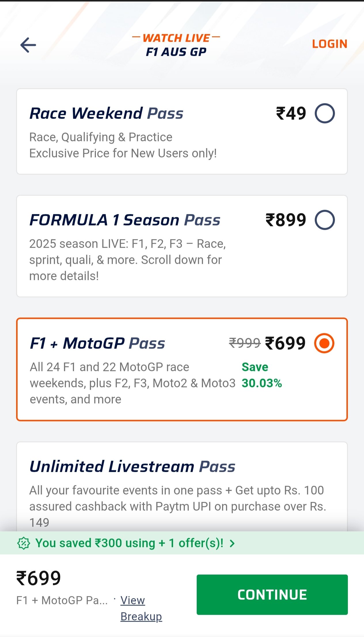
Task: Tap the ₹49 price label
Action: [291, 113]
